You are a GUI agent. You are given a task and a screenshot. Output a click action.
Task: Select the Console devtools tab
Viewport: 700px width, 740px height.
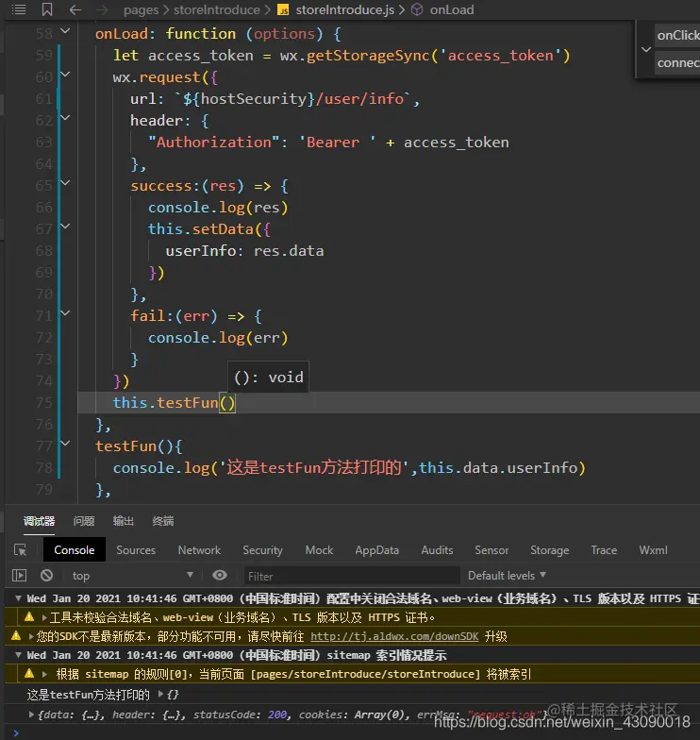pos(74,549)
